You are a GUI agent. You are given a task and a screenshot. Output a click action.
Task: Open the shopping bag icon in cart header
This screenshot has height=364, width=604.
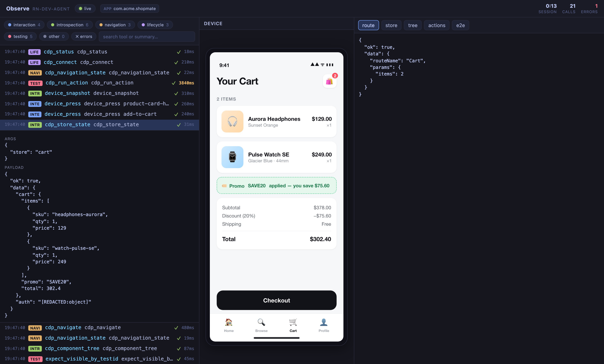pyautogui.click(x=329, y=81)
